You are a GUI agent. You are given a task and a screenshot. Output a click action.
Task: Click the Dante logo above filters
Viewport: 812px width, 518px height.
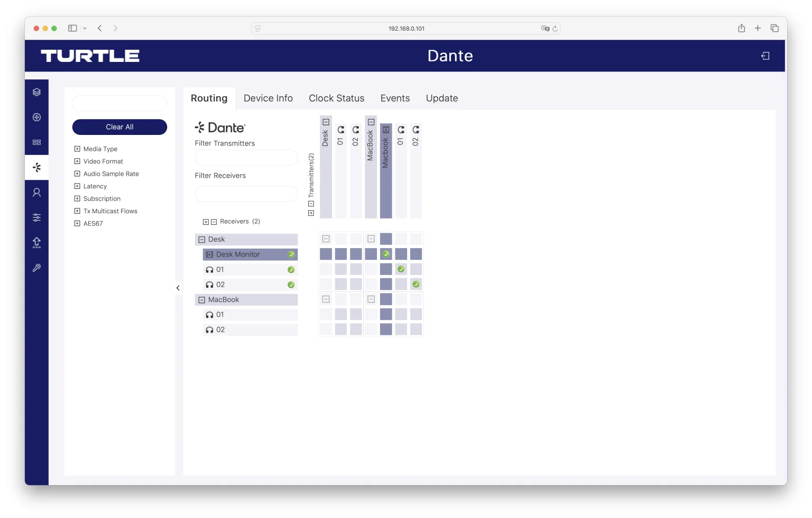220,128
